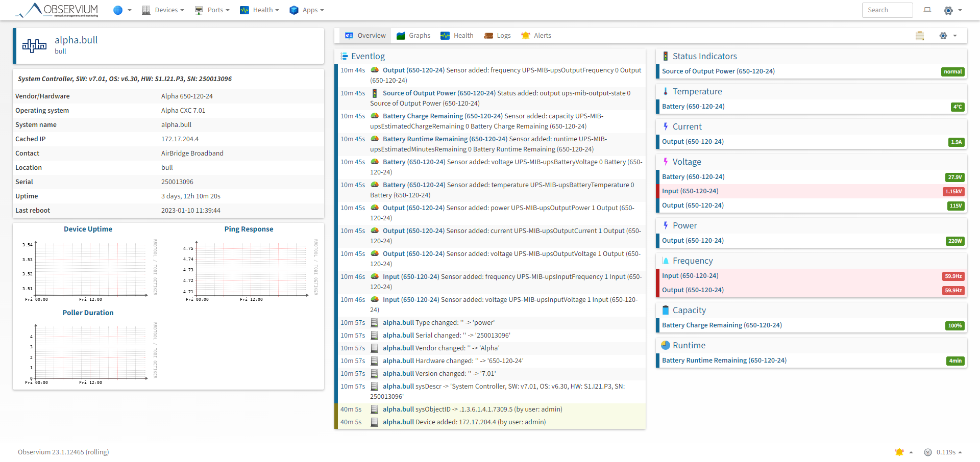The width and height of the screenshot is (980, 462).
Task: Click the alpha.bull vendor logo icon
Action: point(34,46)
